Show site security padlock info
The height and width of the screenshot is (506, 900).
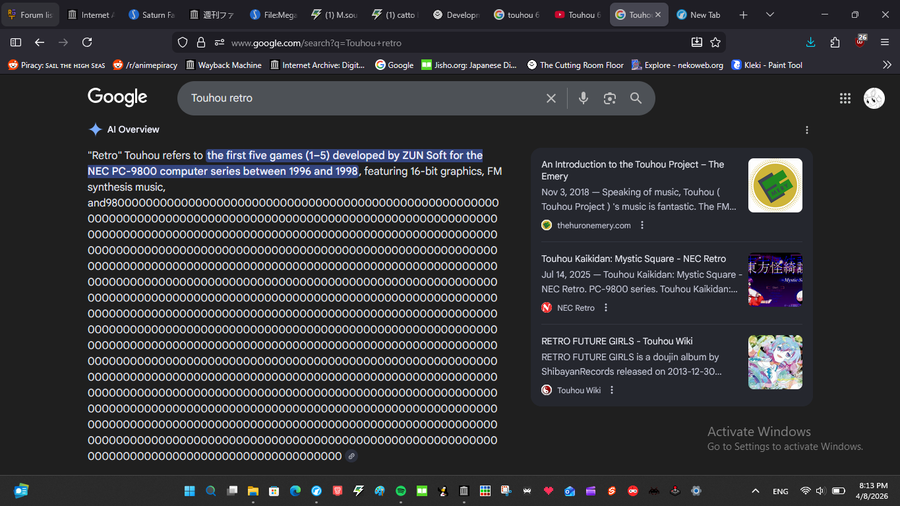click(201, 42)
